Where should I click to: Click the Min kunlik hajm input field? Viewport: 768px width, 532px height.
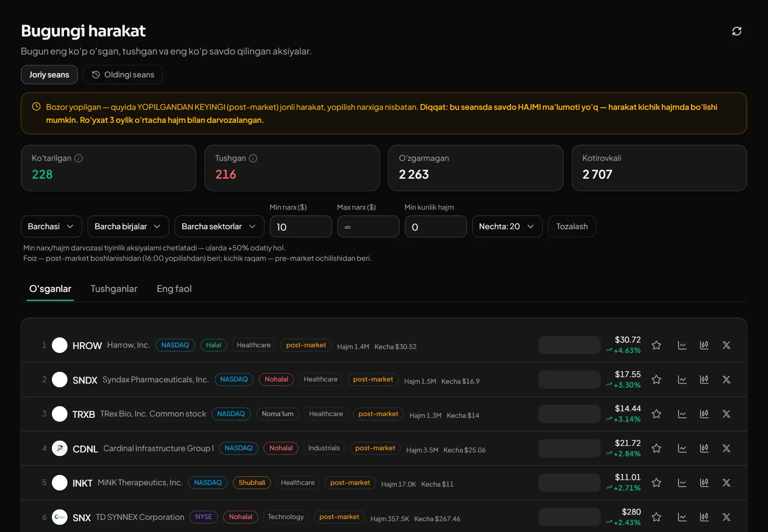pyautogui.click(x=435, y=227)
